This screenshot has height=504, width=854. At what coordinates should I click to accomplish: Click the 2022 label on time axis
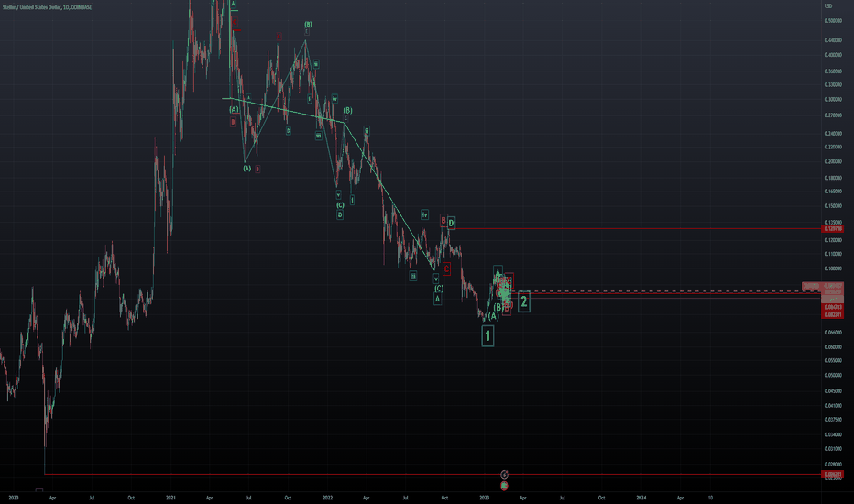click(327, 498)
